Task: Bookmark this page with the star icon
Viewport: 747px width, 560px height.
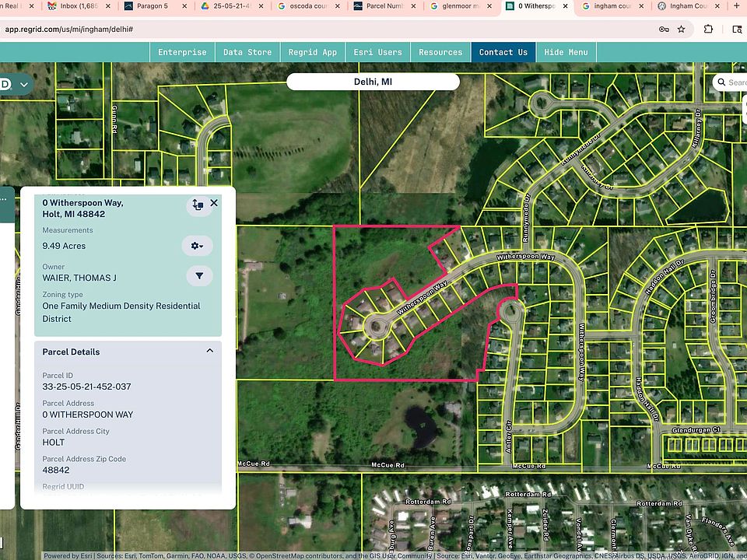Action: (x=682, y=30)
